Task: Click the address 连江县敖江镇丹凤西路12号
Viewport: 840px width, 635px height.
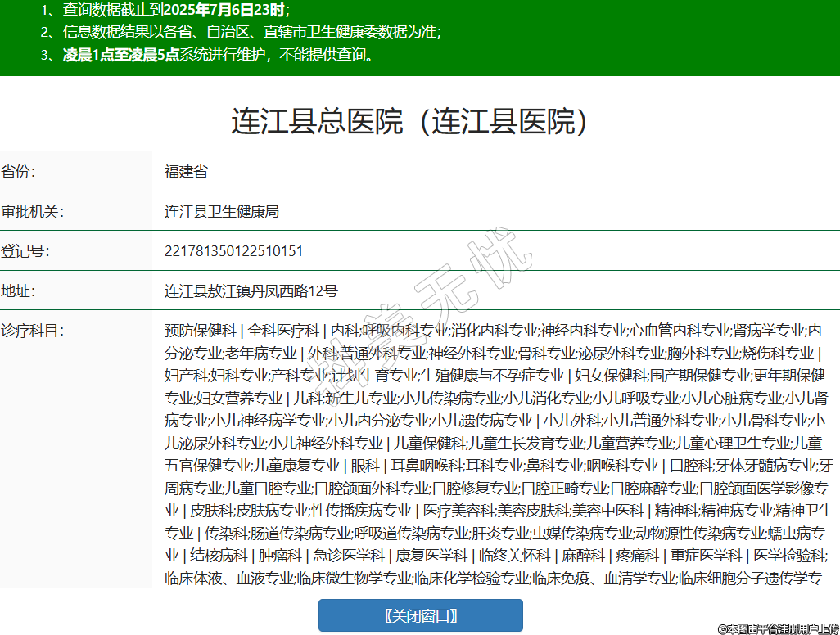Action: click(x=251, y=290)
